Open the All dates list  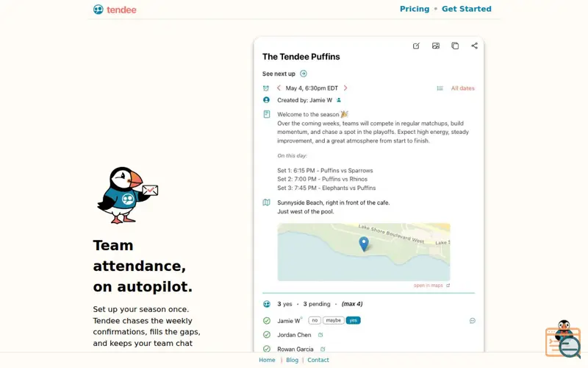pos(463,88)
